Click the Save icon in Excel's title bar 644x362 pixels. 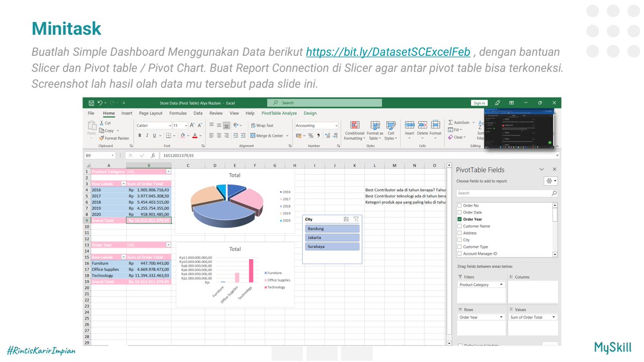click(x=92, y=102)
